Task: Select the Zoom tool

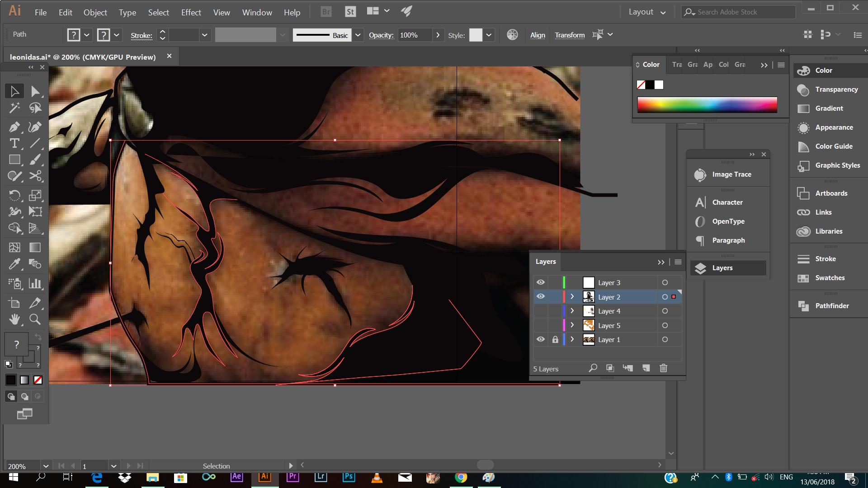Action: coord(35,319)
